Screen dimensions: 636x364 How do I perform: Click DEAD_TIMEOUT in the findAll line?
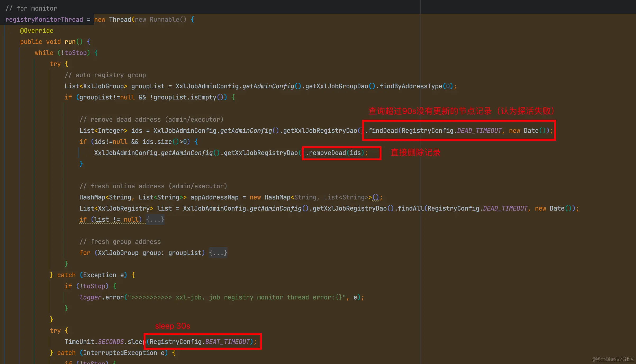[x=505, y=208]
